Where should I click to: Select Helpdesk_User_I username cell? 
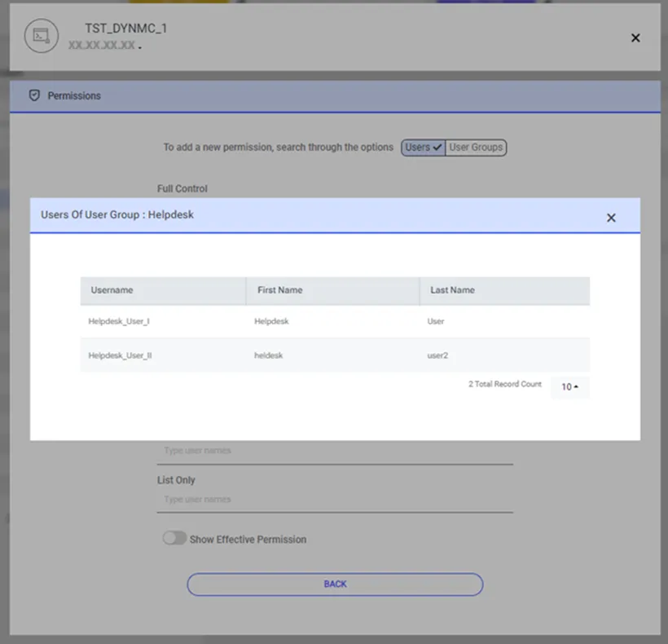coord(119,321)
